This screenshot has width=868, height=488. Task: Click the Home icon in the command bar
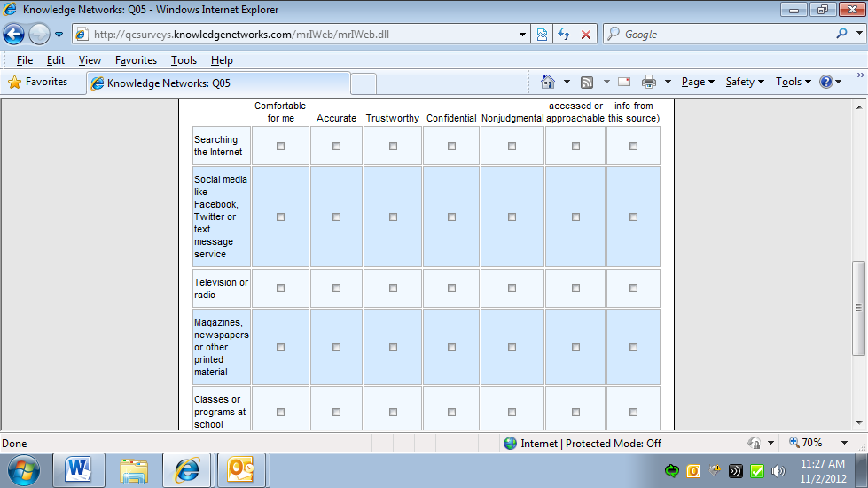[x=547, y=82]
